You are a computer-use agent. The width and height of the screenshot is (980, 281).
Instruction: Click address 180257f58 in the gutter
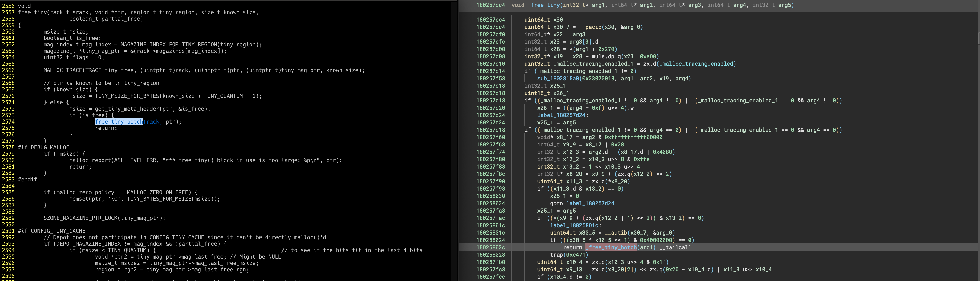click(490, 79)
